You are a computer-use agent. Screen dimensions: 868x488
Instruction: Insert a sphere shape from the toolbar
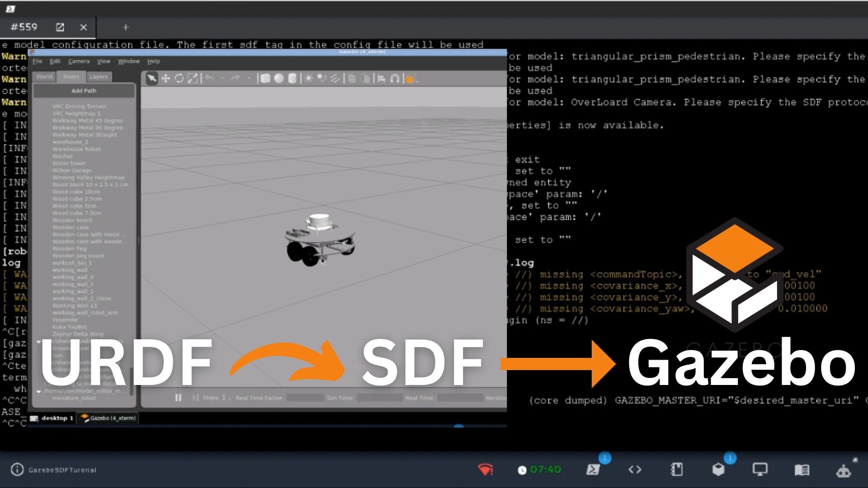[x=279, y=79]
